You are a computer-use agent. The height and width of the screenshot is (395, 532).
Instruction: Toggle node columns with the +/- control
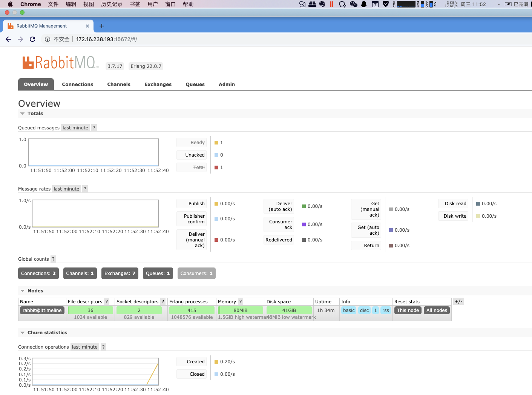(x=458, y=301)
